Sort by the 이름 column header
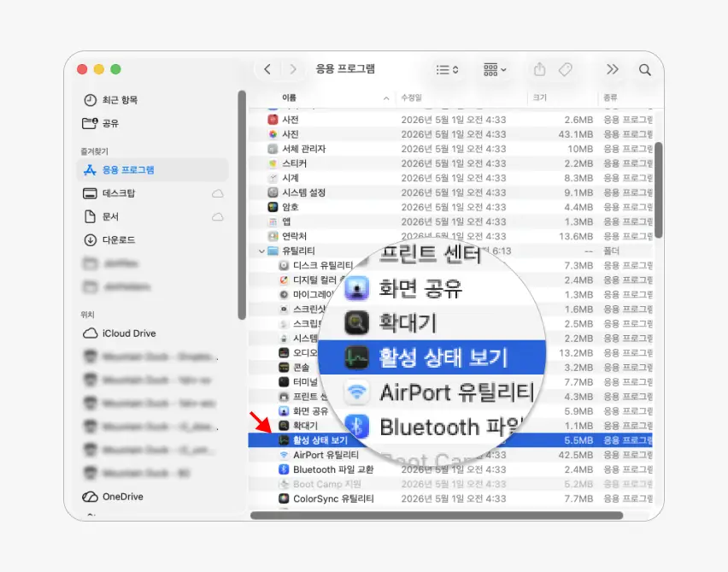728x572 pixels. (x=289, y=97)
